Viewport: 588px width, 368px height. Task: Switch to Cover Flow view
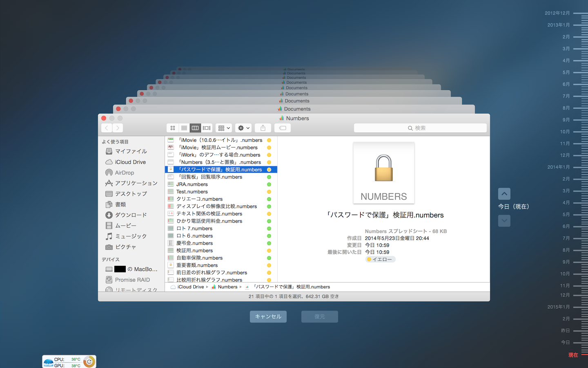point(207,128)
